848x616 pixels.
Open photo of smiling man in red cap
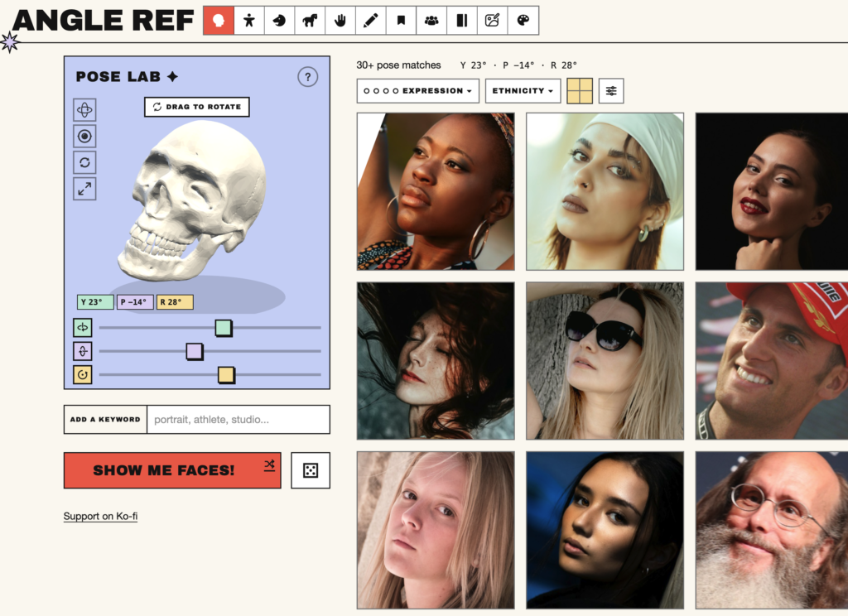[772, 361]
